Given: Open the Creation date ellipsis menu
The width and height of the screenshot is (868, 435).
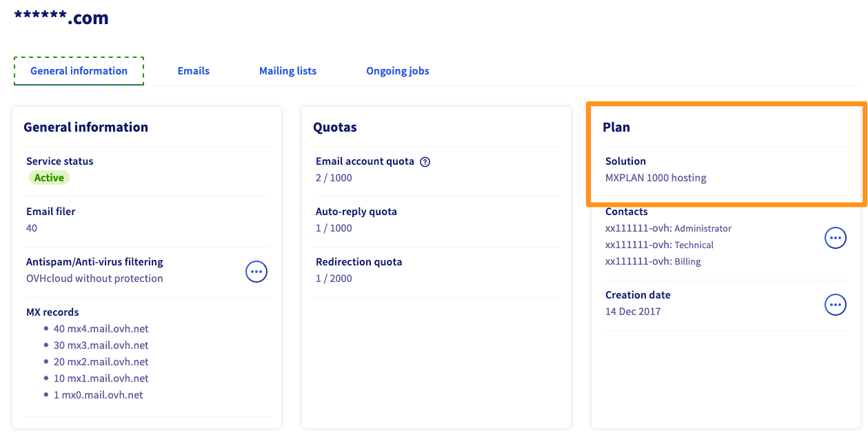Looking at the screenshot, I should coord(836,304).
